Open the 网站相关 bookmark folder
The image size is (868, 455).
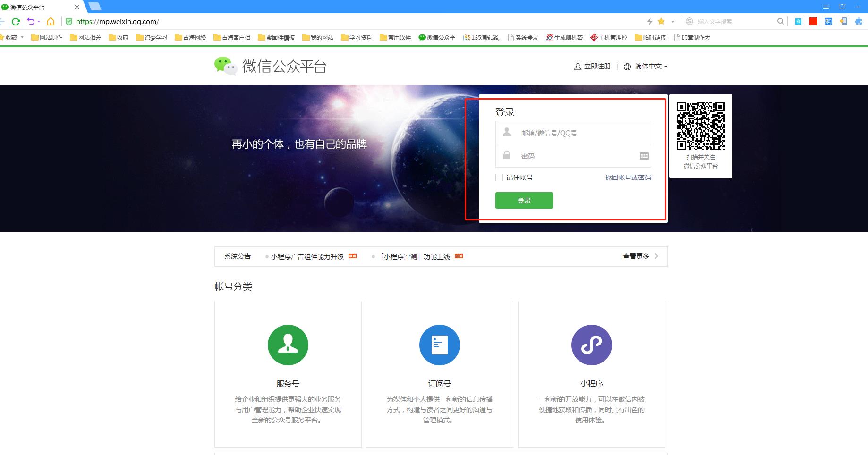click(85, 37)
